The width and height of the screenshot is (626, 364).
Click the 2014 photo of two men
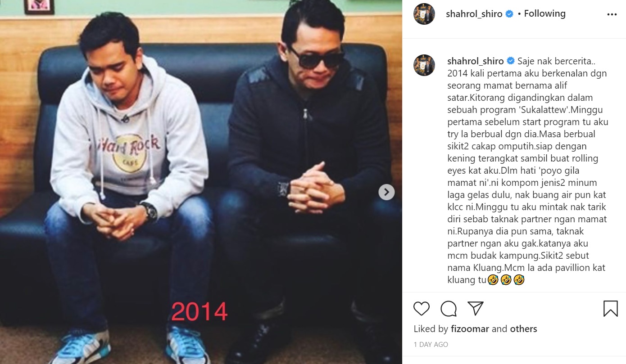click(201, 182)
